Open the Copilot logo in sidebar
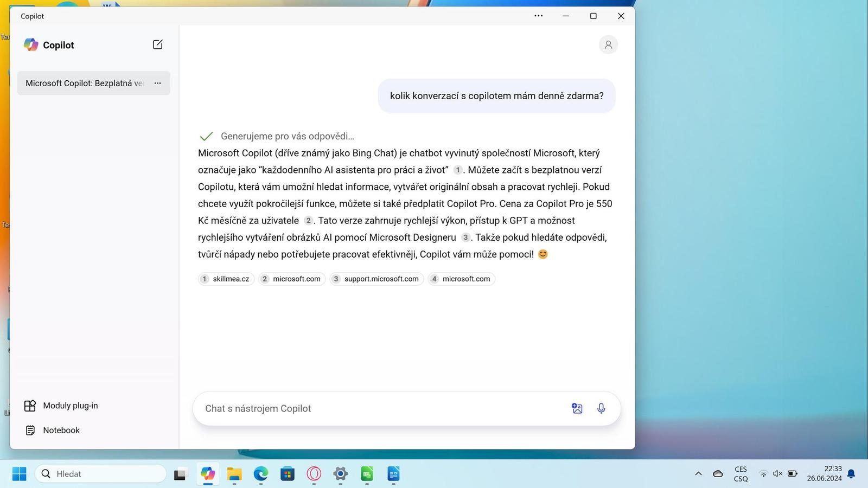The image size is (868, 488). (x=31, y=45)
